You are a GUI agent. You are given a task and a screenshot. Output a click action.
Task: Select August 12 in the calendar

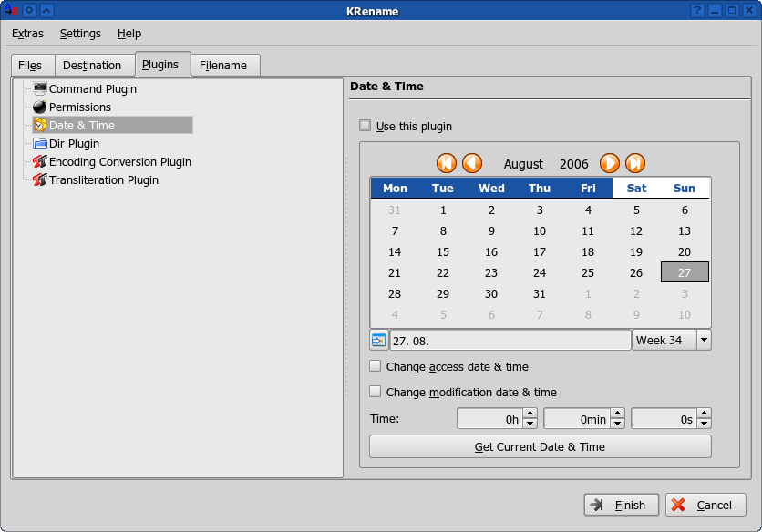coord(636,230)
